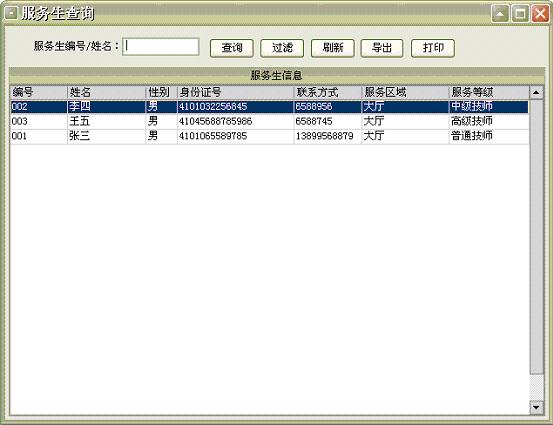Sort by 编号 column header
This screenshot has width=553, height=425.
[38, 92]
